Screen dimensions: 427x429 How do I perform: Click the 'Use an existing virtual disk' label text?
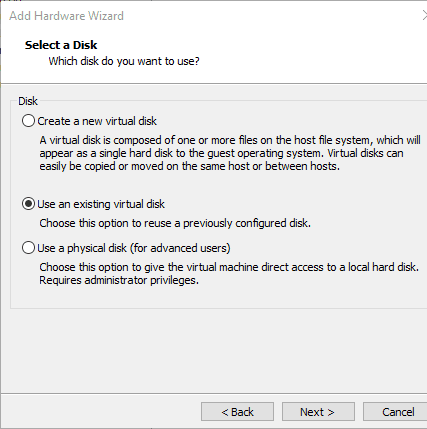tap(101, 204)
